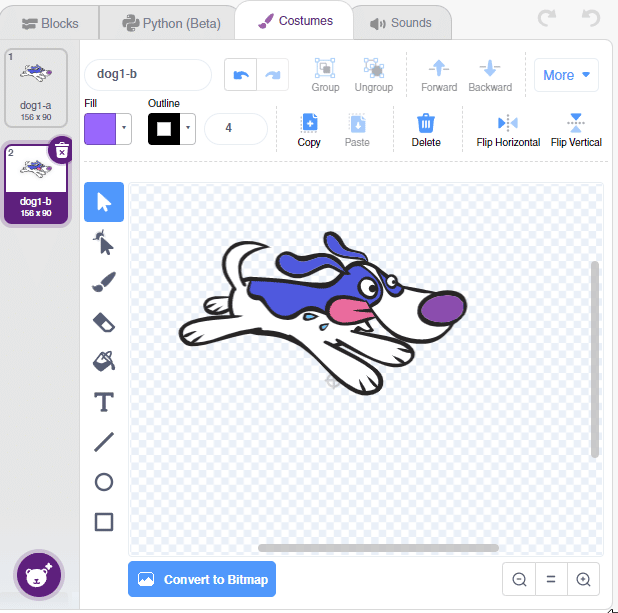
Task: Open the Python (Beta) tab
Action: (171, 23)
